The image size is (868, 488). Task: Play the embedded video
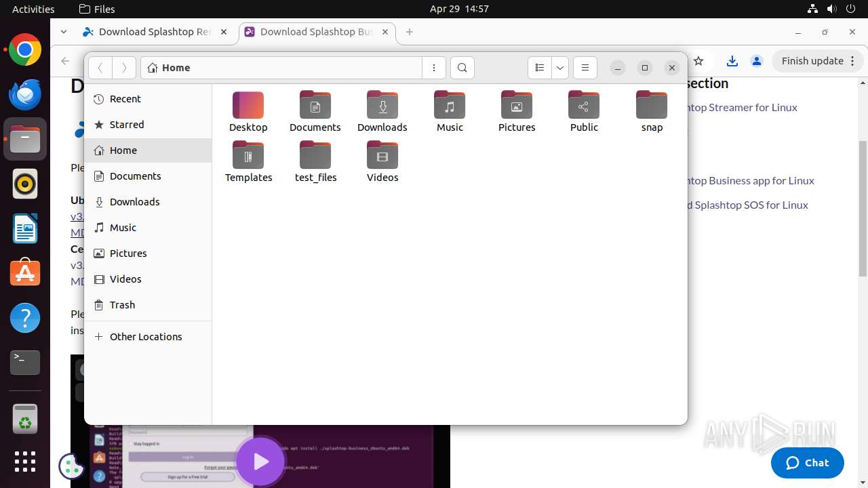260,462
